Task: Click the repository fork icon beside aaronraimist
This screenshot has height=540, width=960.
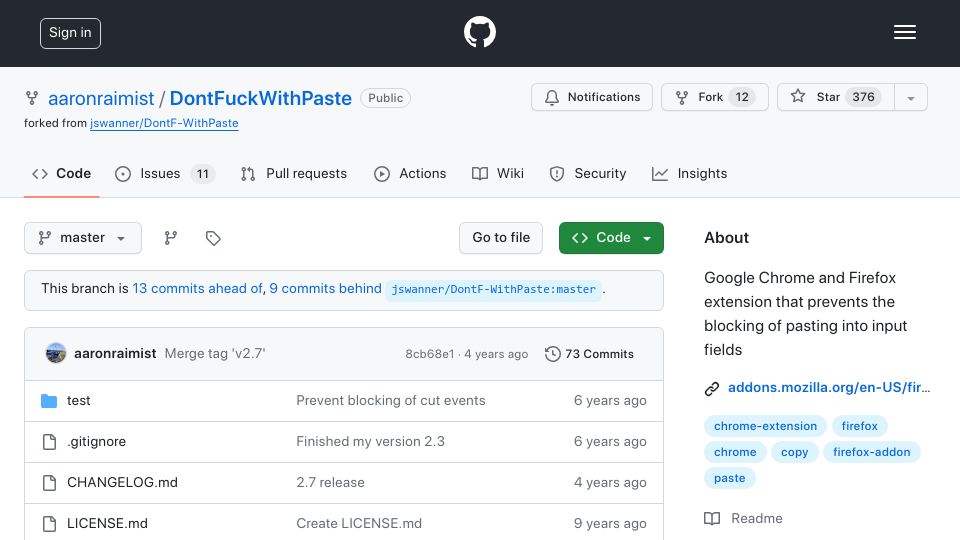Action: [32, 98]
